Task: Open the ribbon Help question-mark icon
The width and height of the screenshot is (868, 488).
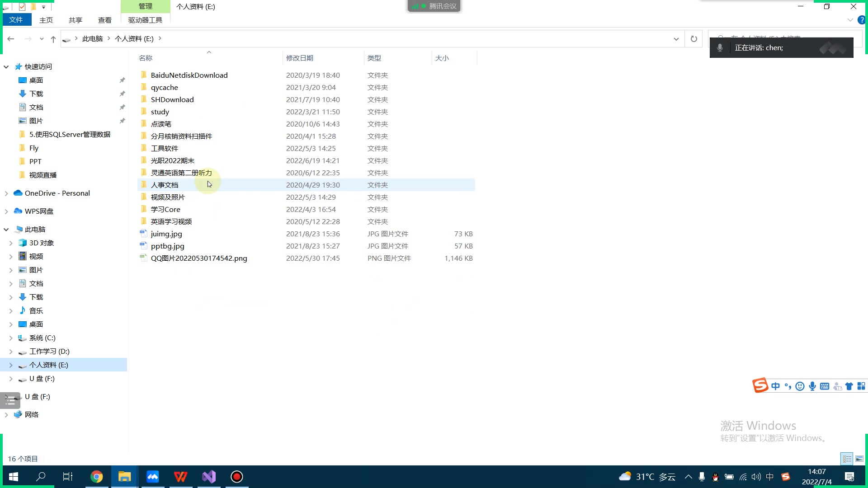Action: click(x=862, y=20)
